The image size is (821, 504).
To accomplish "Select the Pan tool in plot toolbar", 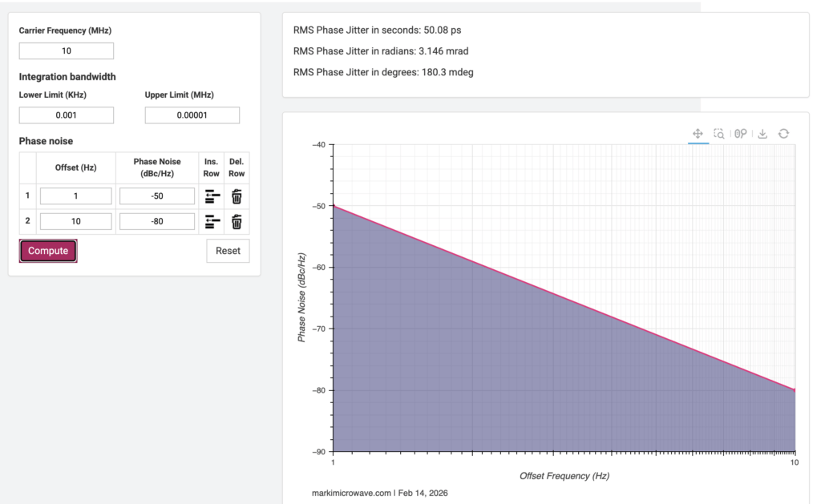I will point(698,134).
